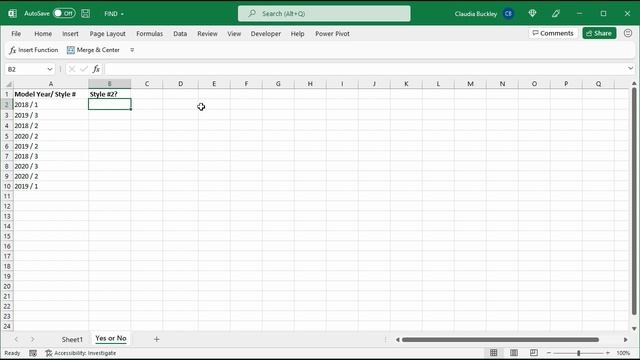Screen dimensions: 640x360
Task: Click into the Search box
Action: tap(324, 13)
